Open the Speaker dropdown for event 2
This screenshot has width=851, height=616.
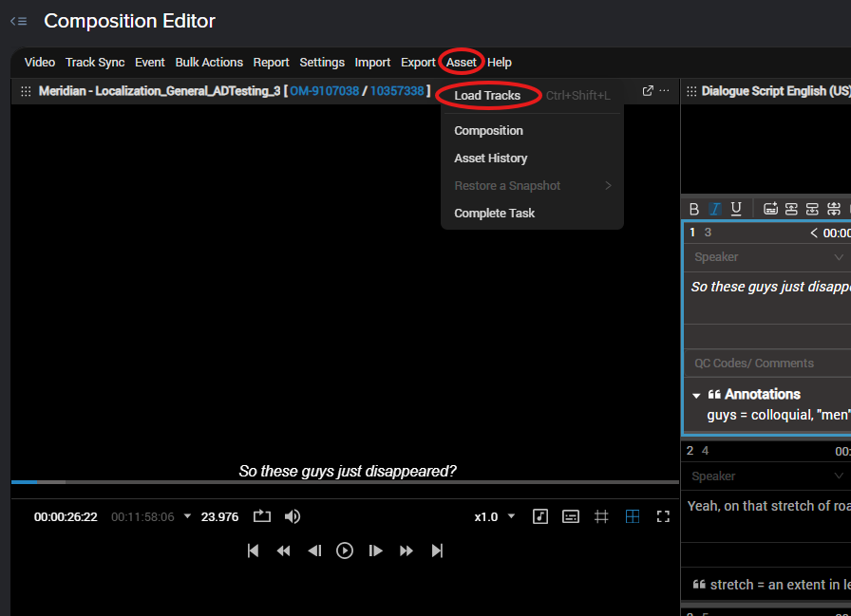(766, 476)
